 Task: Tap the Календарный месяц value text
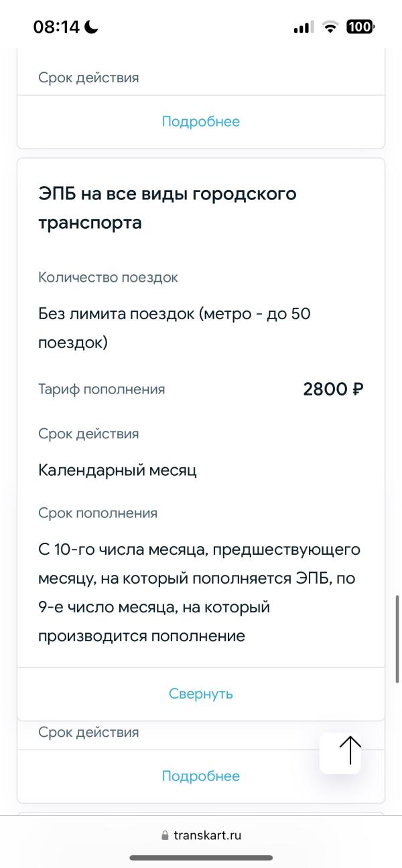117,470
